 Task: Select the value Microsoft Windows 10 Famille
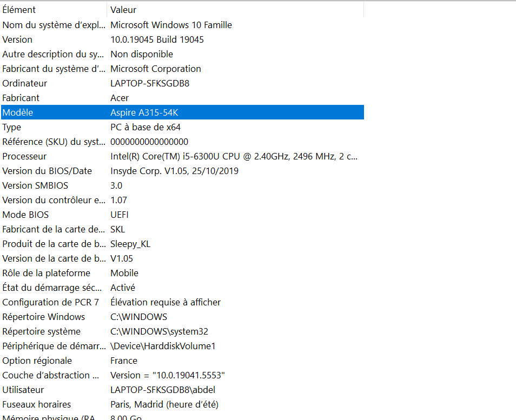[171, 25]
